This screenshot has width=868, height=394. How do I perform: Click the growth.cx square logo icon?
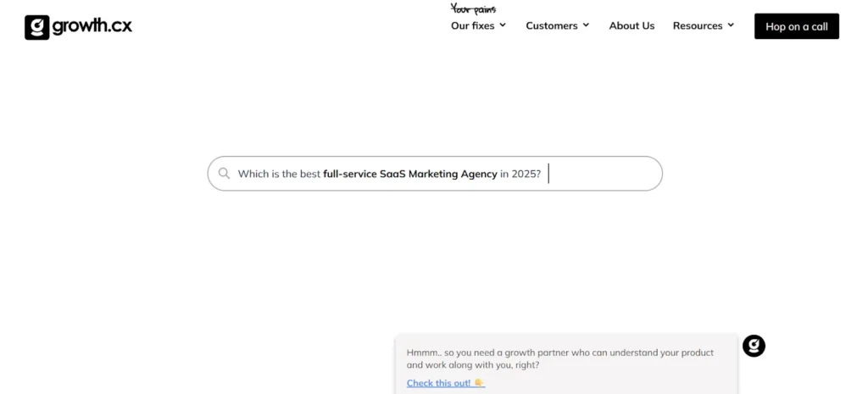click(x=36, y=27)
